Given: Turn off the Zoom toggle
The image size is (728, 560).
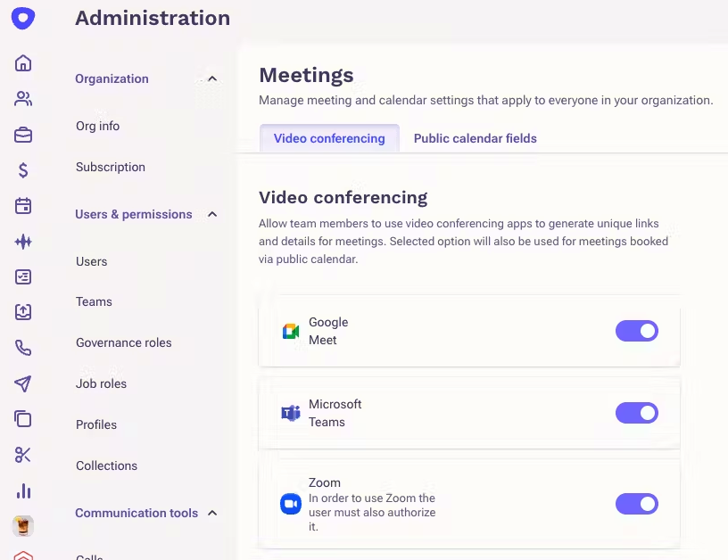Looking at the screenshot, I should (637, 504).
